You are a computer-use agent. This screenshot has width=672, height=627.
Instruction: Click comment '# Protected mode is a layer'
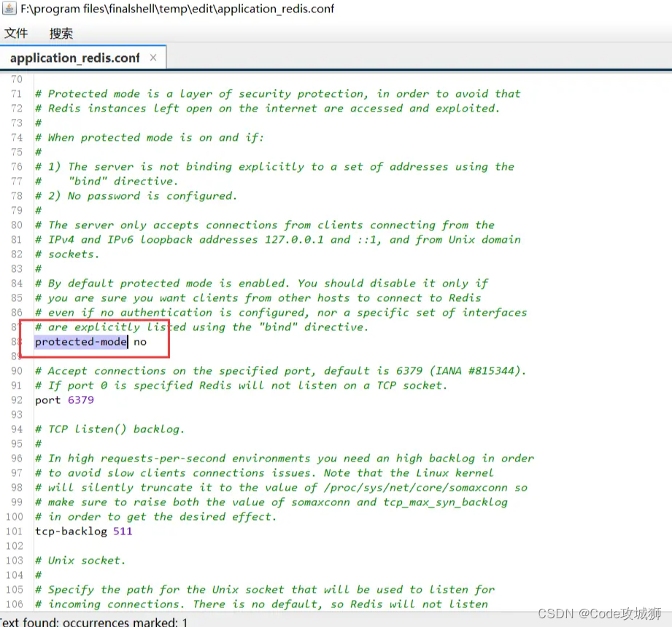(x=278, y=94)
